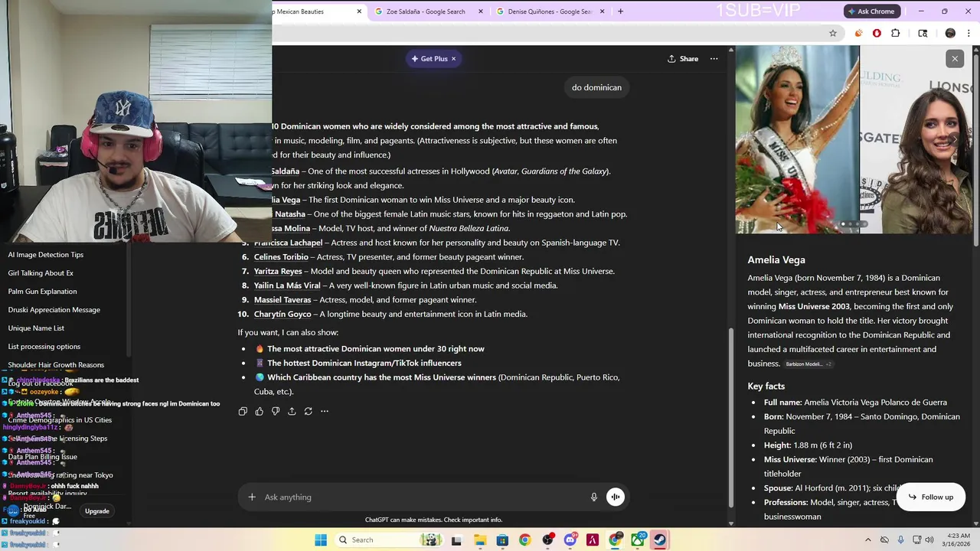Copy the ChatGPT response
This screenshot has height=551, width=980.
point(243,412)
